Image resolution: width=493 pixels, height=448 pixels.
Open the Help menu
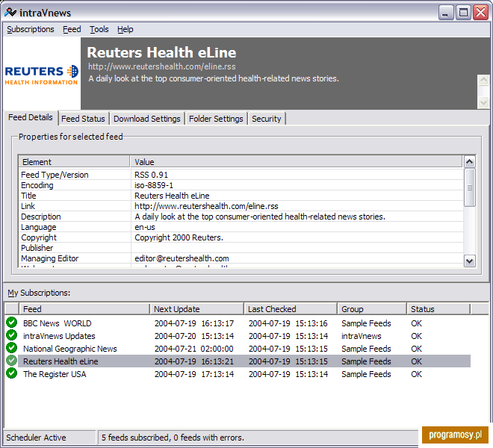pyautogui.click(x=125, y=29)
